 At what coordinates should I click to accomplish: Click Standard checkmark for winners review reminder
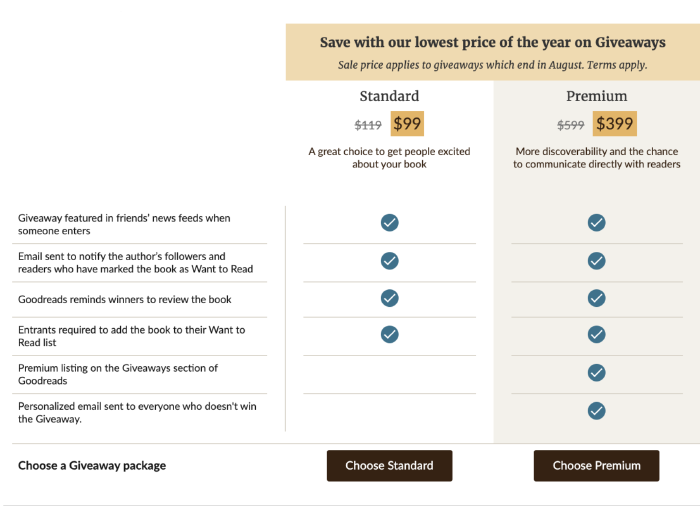[390, 297]
